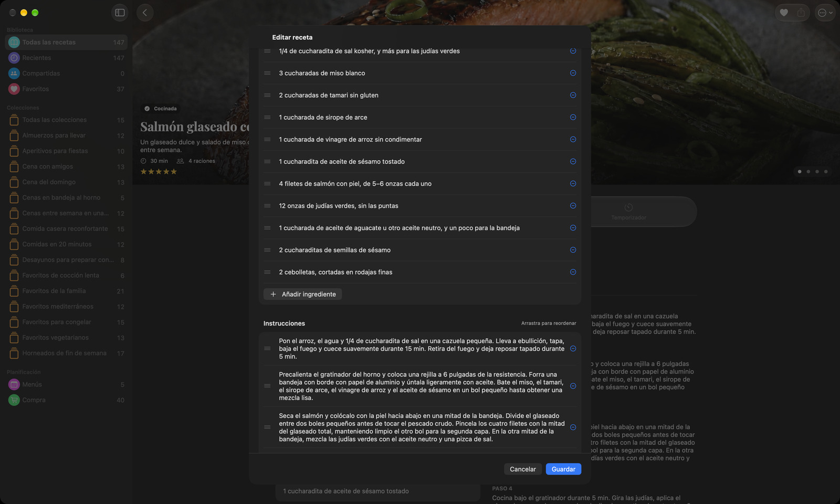This screenshot has width=840, height=504.
Task: Open Recientes in the library
Action: pyautogui.click(x=66, y=58)
